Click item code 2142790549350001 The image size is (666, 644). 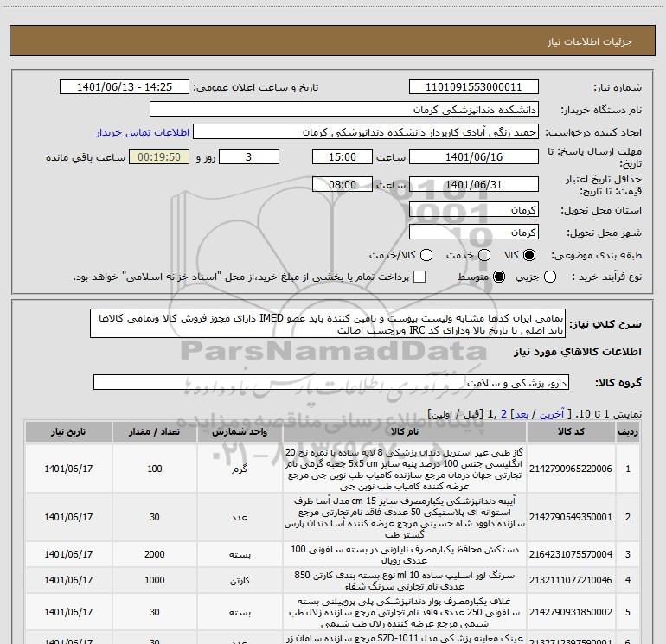coord(571,517)
